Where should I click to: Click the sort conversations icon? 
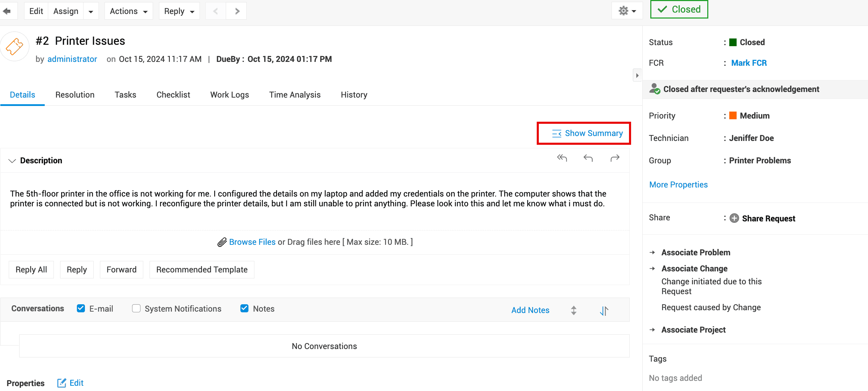coord(604,311)
